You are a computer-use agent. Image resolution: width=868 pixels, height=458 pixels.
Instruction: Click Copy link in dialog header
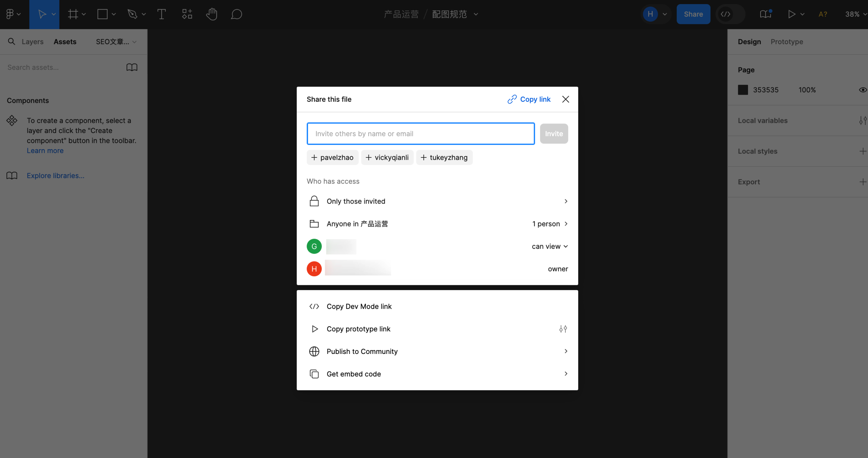coord(535,99)
